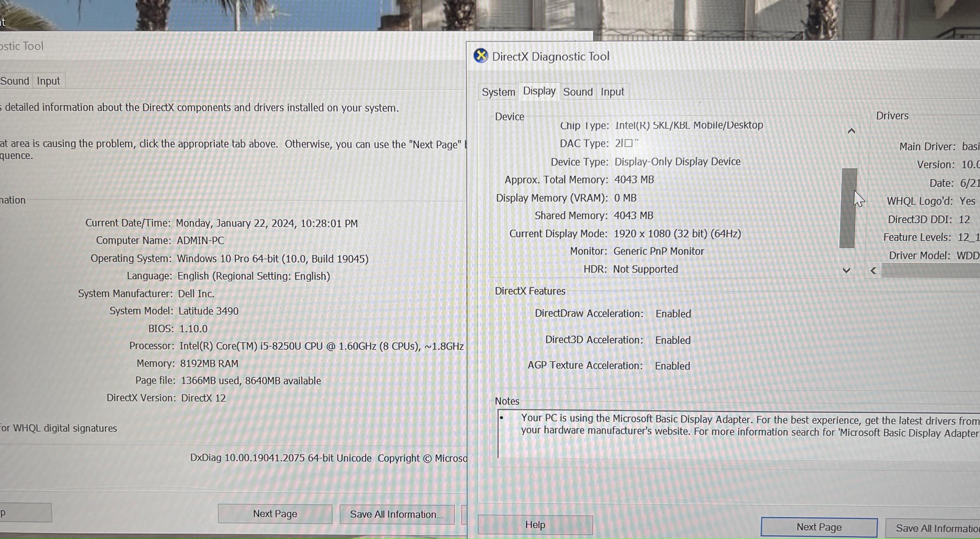
Task: Select 'Windows 10 Pro 64-bit (10.0, Build 19045)' text
Action: [x=272, y=259]
